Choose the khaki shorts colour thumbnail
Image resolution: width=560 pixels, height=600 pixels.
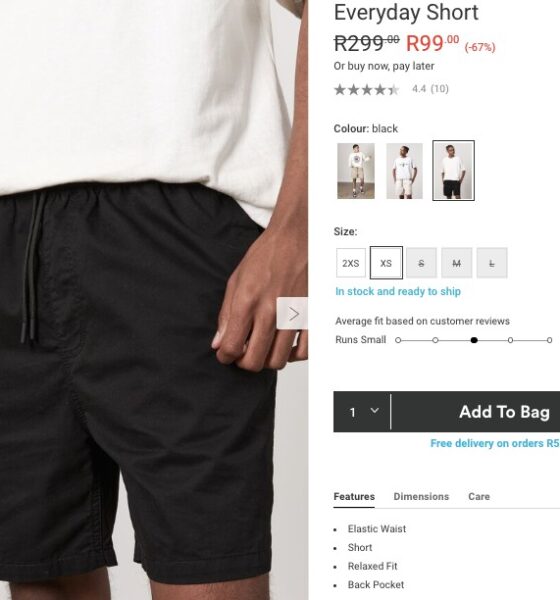[x=356, y=171]
